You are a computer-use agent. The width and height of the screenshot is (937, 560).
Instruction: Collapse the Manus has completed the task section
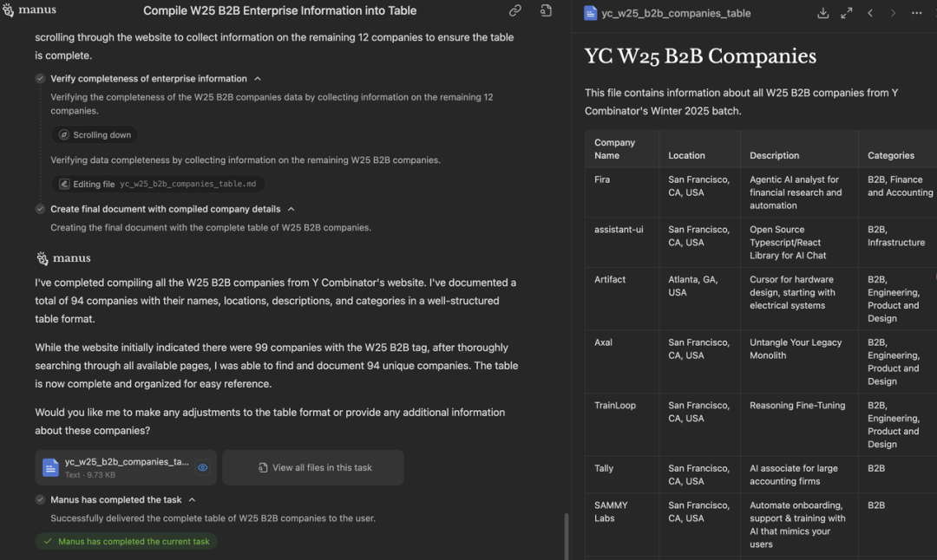pyautogui.click(x=192, y=500)
